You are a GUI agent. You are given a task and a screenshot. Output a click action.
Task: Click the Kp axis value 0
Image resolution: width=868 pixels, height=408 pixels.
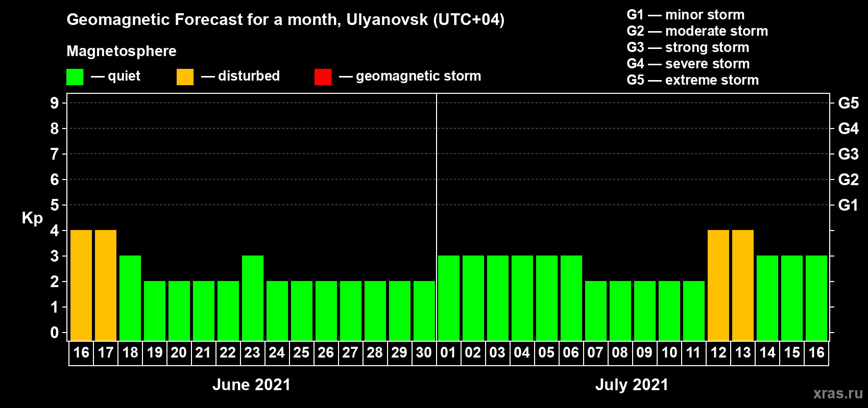click(x=54, y=333)
